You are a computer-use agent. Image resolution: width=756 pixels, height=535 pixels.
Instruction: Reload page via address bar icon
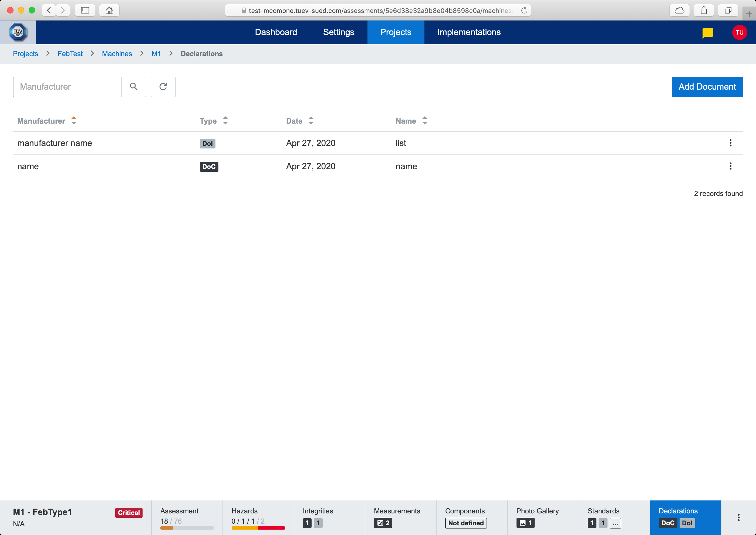524,10
